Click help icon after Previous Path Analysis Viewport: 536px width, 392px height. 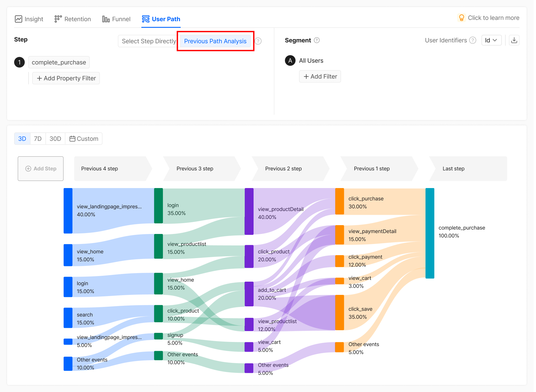258,41
